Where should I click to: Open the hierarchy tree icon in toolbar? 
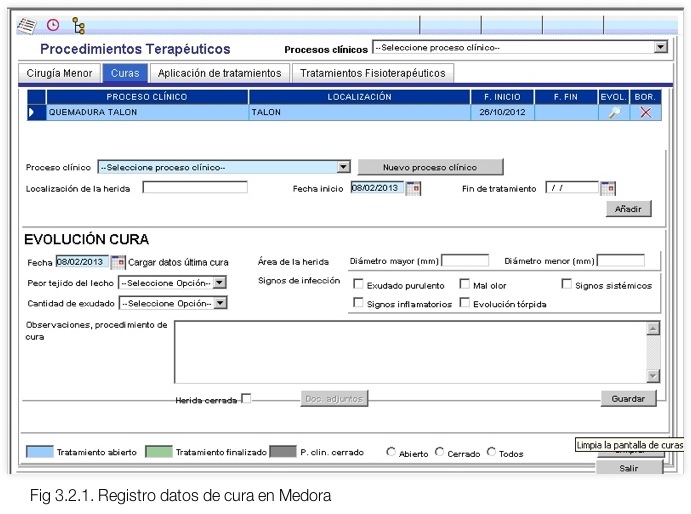(x=79, y=25)
